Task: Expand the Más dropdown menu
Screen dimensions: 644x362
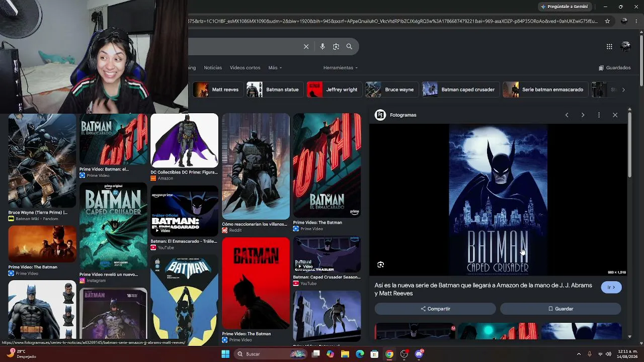Action: point(275,68)
